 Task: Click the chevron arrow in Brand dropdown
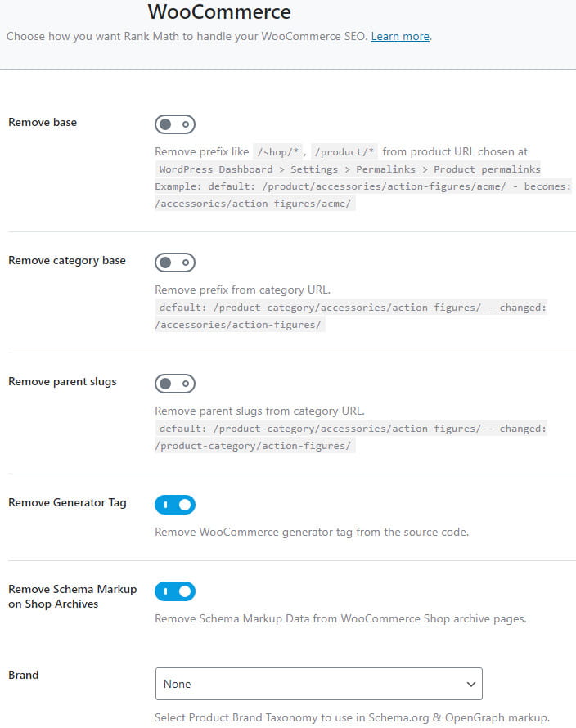click(x=470, y=684)
